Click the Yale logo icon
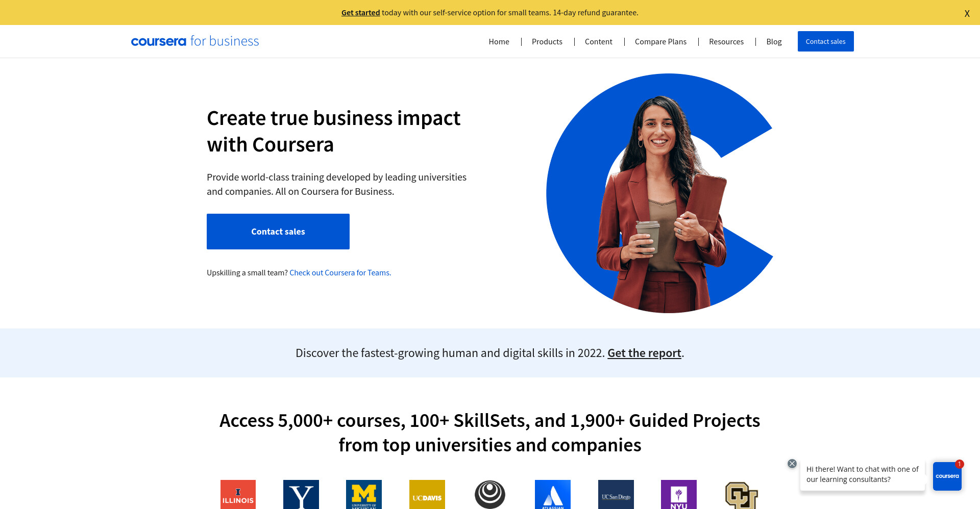This screenshot has height=509, width=980. click(301, 494)
